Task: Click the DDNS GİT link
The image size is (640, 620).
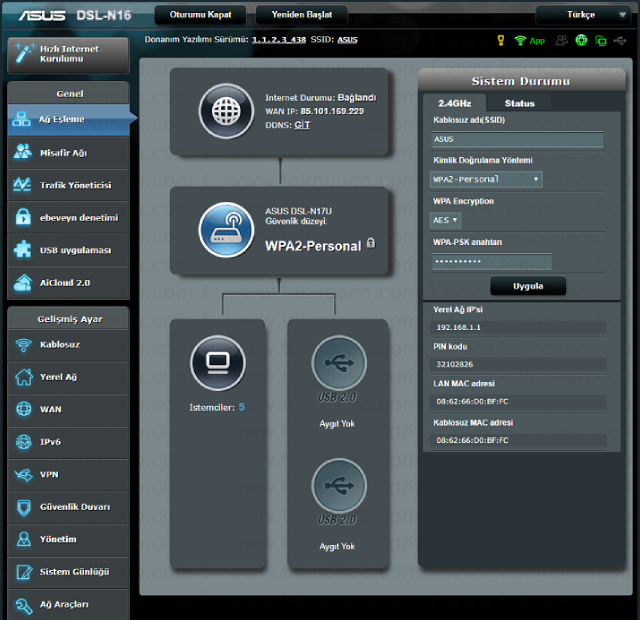Action: [302, 125]
